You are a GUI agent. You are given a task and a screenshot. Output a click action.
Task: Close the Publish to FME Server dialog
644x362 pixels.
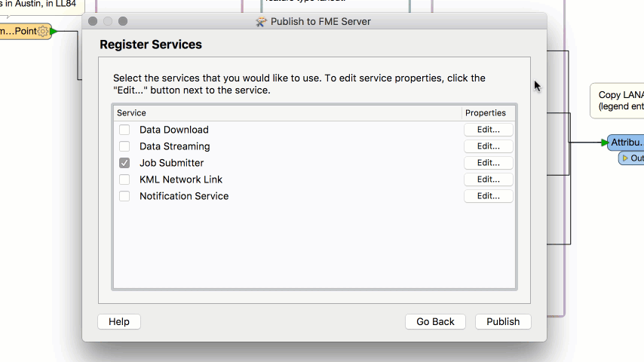pyautogui.click(x=93, y=21)
